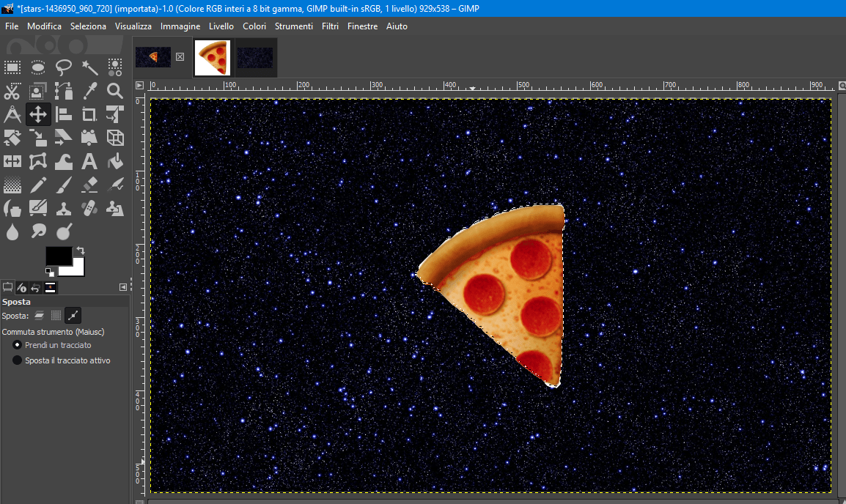Open the Finestre menu
Image resolution: width=846 pixels, height=504 pixels.
click(x=363, y=26)
